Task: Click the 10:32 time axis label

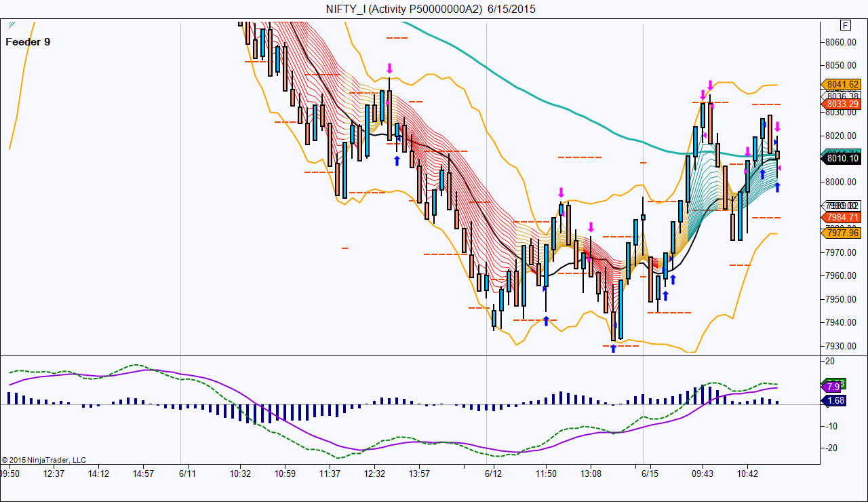Action: pyautogui.click(x=240, y=474)
